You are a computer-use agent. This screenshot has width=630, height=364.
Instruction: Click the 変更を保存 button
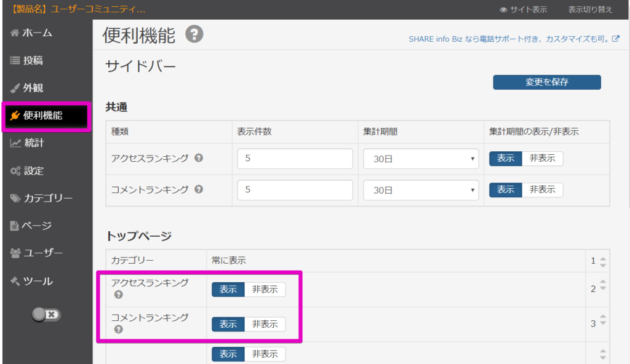click(x=547, y=82)
